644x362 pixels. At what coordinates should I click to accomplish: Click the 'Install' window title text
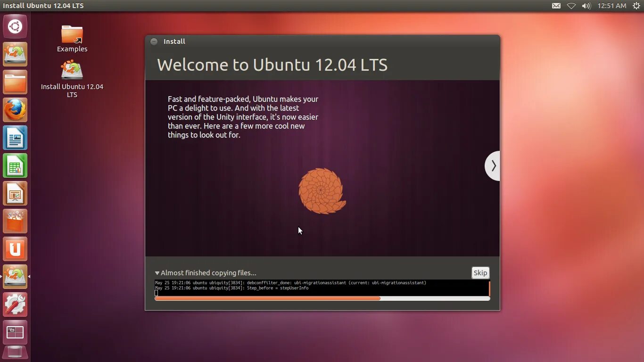(x=174, y=41)
